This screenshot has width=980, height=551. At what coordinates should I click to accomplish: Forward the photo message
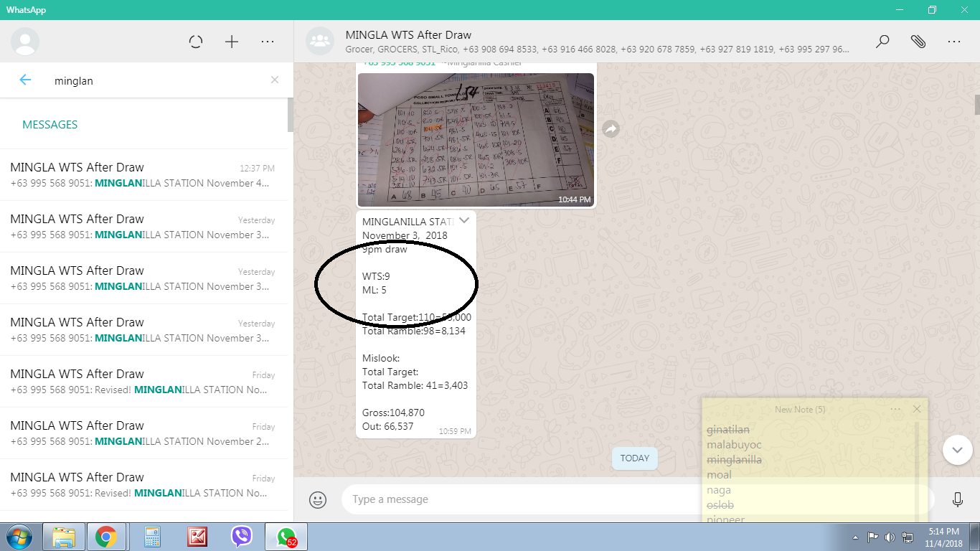tap(611, 129)
